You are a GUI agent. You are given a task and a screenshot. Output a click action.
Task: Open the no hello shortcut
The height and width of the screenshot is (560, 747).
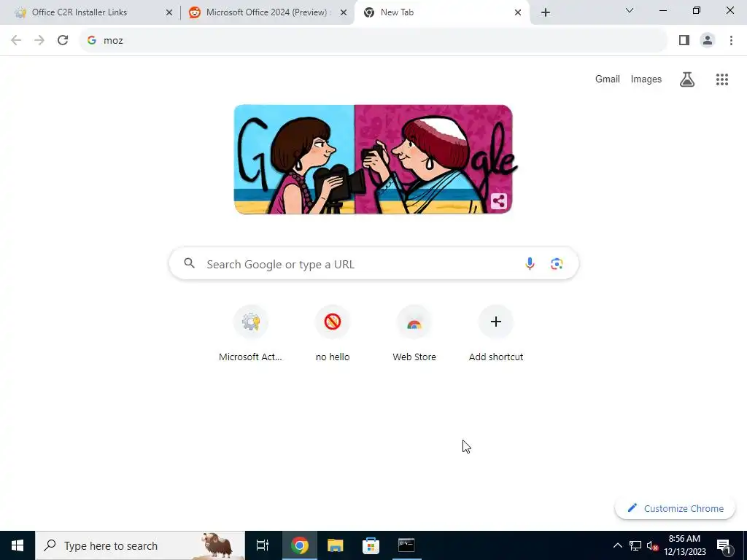[x=333, y=334]
